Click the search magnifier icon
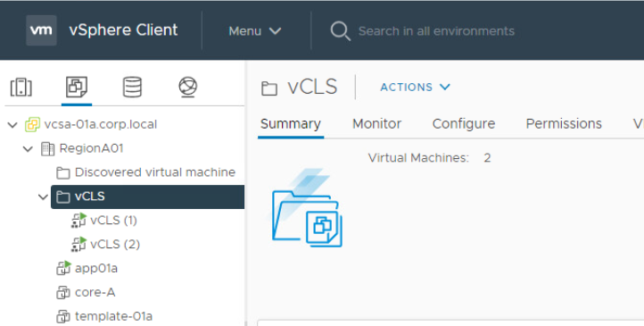Screen dimensions: 644x326 [x=341, y=31]
